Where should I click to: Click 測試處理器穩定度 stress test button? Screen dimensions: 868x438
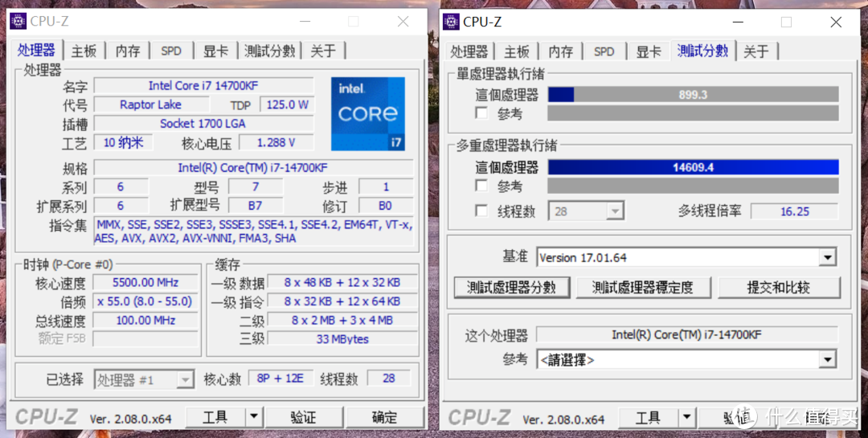pos(643,288)
